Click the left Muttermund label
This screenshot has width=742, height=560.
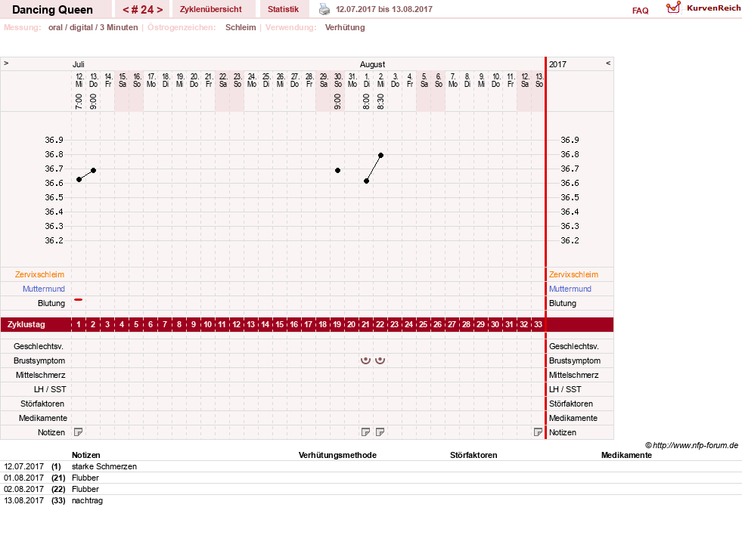click(x=44, y=289)
